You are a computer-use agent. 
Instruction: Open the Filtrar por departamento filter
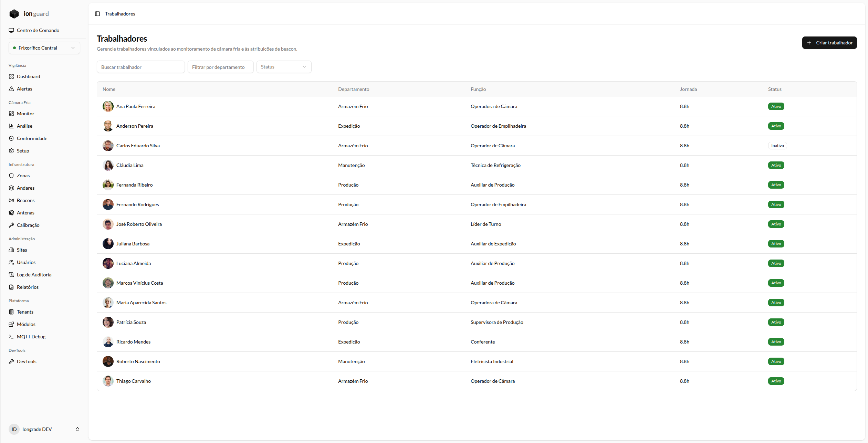pyautogui.click(x=220, y=67)
